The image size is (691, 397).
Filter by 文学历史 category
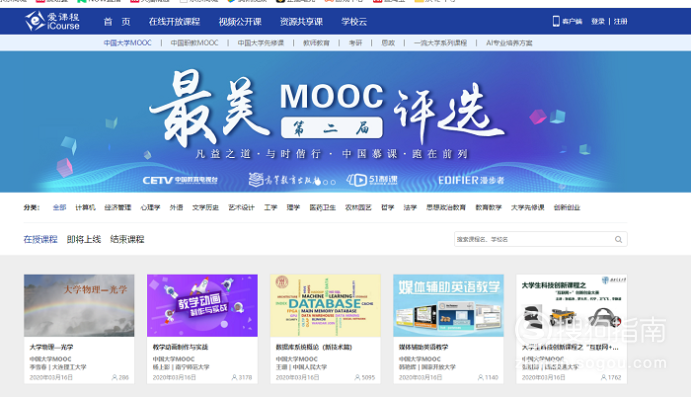tap(205, 208)
